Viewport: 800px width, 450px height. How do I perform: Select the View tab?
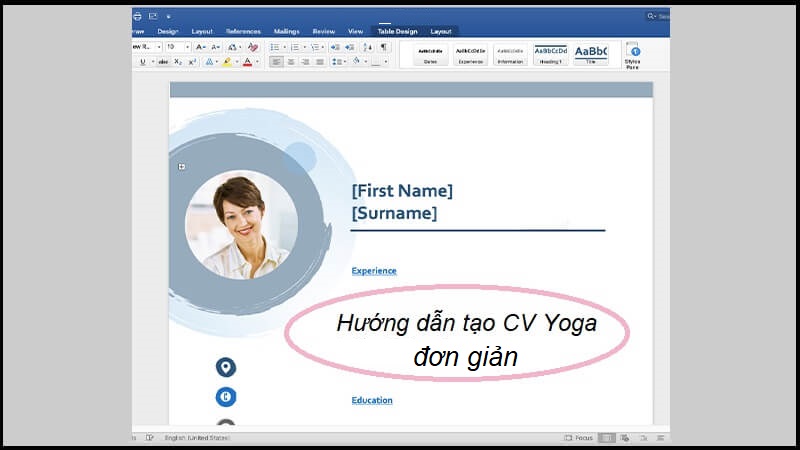tap(355, 31)
